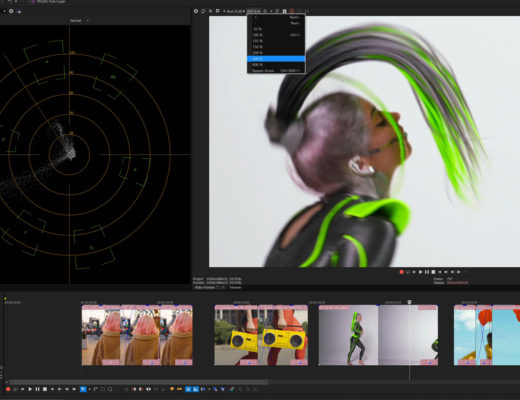This screenshot has width=520, height=400.
Task: Select the Normal Edit tool
Action: click(x=83, y=389)
